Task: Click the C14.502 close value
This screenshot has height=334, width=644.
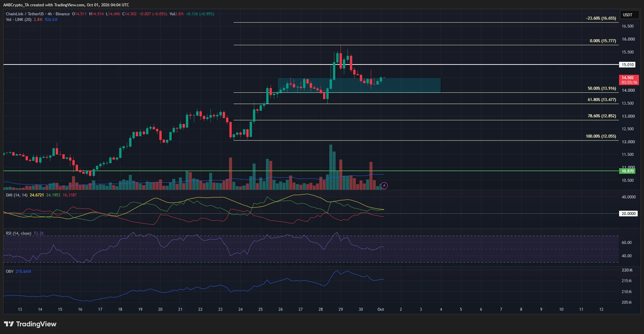Action: tap(129, 14)
